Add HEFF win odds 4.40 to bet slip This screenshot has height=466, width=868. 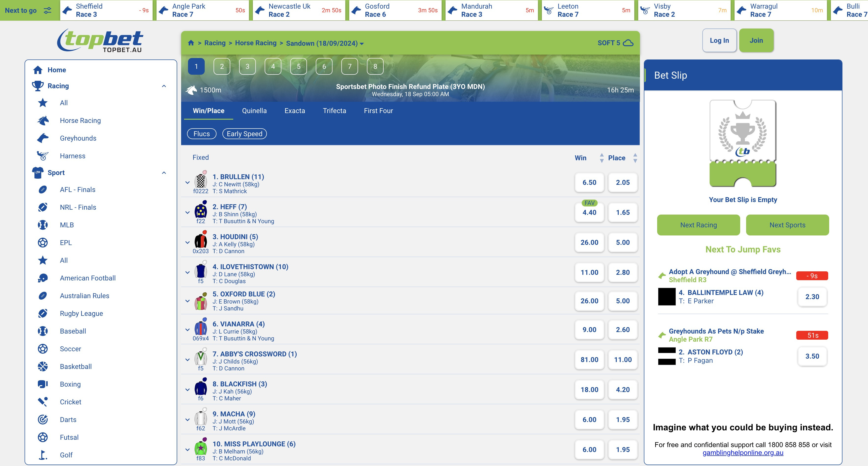[589, 212]
